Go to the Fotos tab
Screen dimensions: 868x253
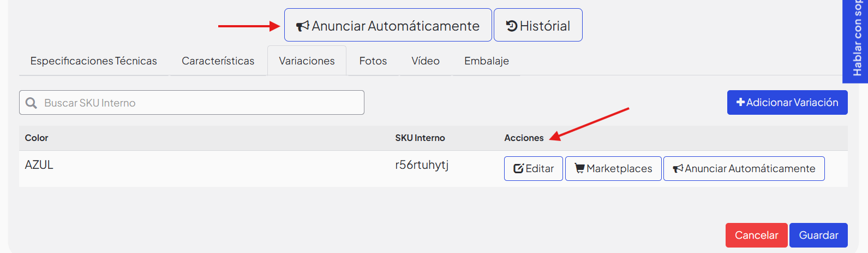[373, 61]
